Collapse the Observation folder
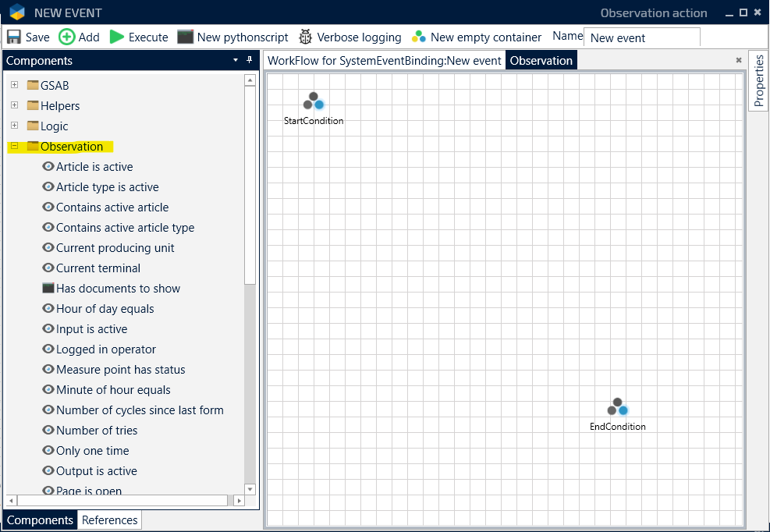Screen dimensions: 770x532 tap(14, 146)
